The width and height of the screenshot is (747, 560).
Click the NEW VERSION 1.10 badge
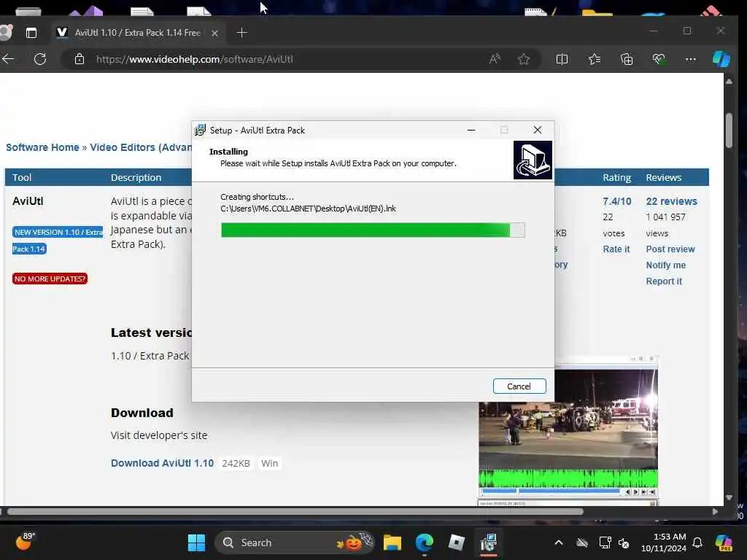click(x=57, y=240)
